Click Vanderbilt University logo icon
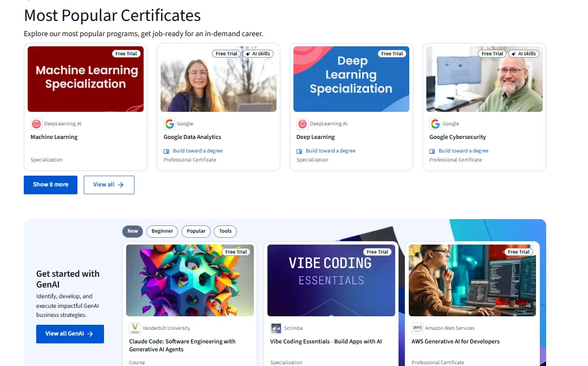The image size is (588, 366). [x=135, y=328]
